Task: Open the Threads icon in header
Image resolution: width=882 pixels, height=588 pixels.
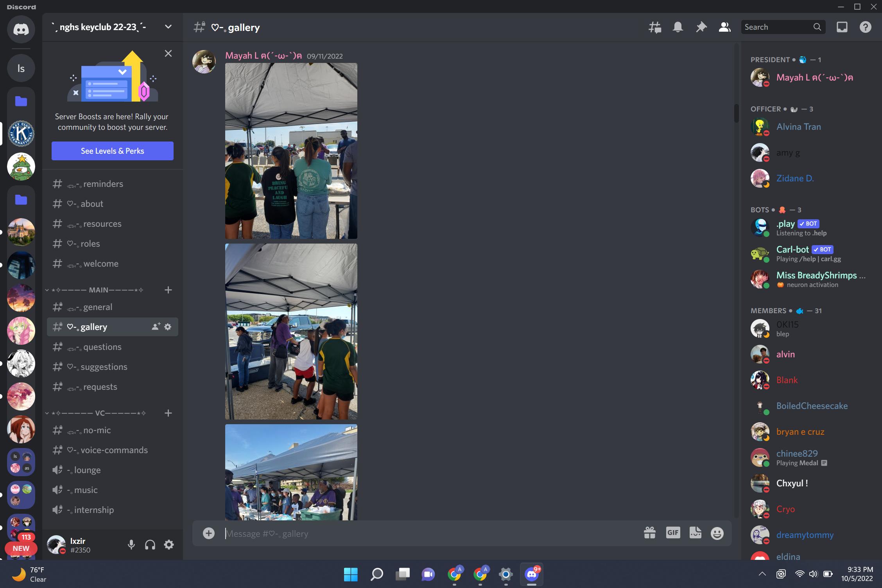Action: click(x=654, y=27)
